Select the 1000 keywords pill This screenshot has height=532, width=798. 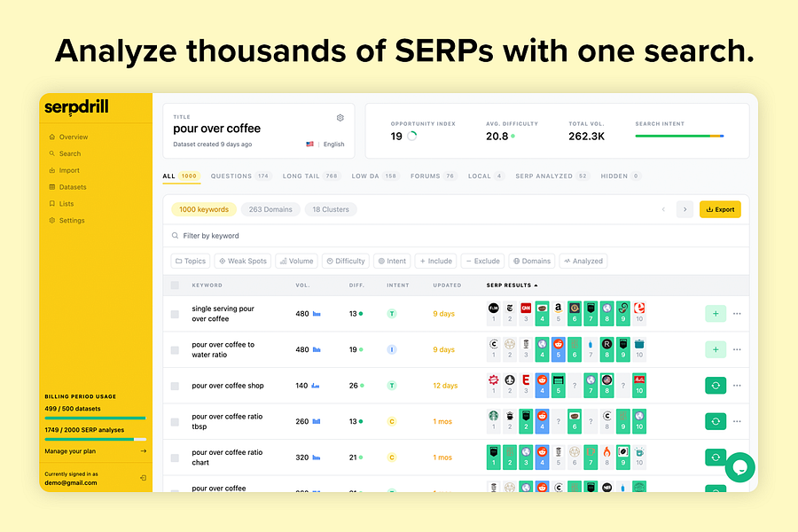204,209
